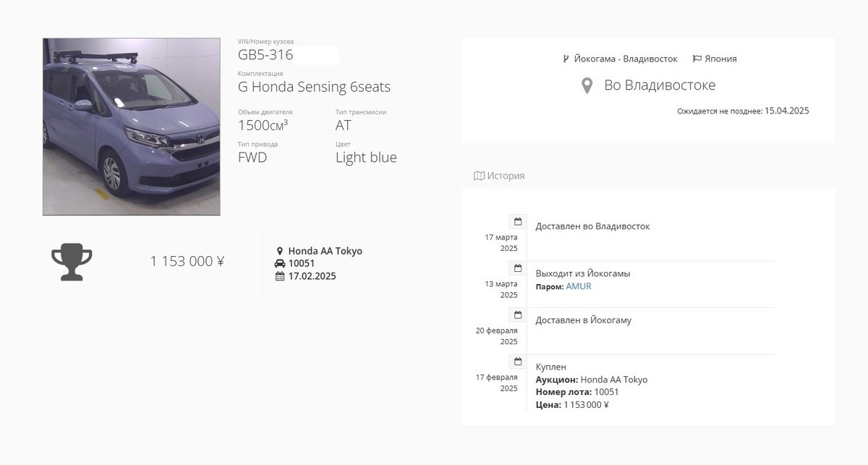Click the Номер лота: 10051 line

coord(577,392)
